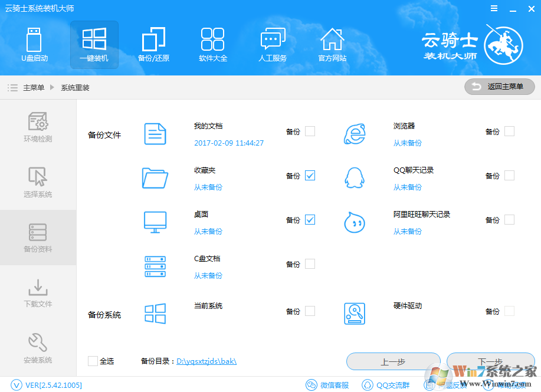Open the hamburger menu near window controls
Image resolution: width=541 pixels, height=392 pixels.
click(x=494, y=8)
